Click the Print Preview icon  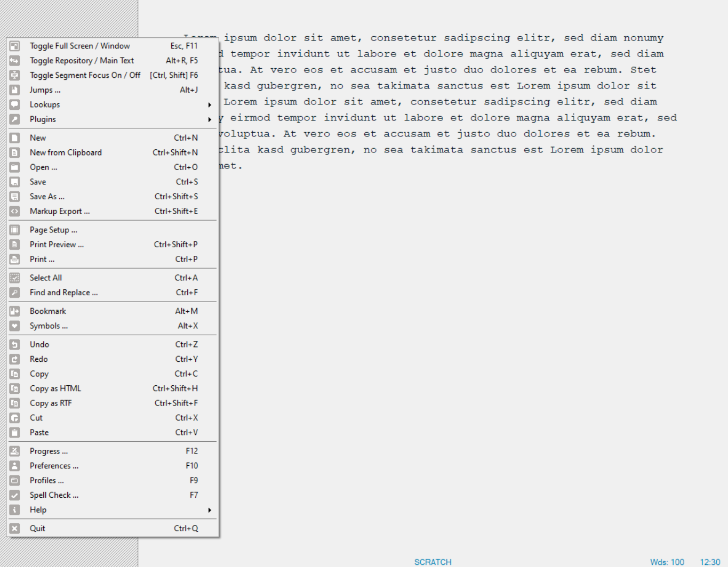(15, 245)
